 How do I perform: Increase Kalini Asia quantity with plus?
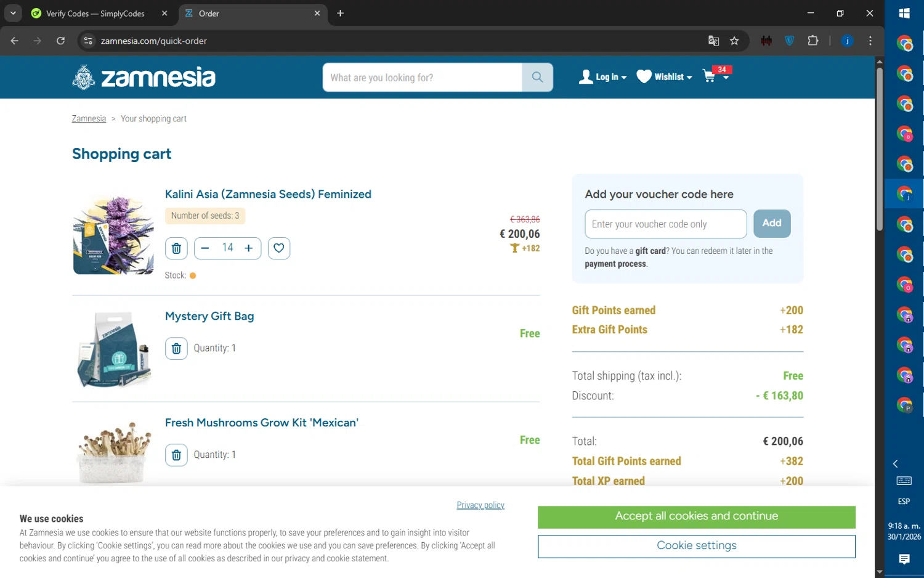[249, 248]
